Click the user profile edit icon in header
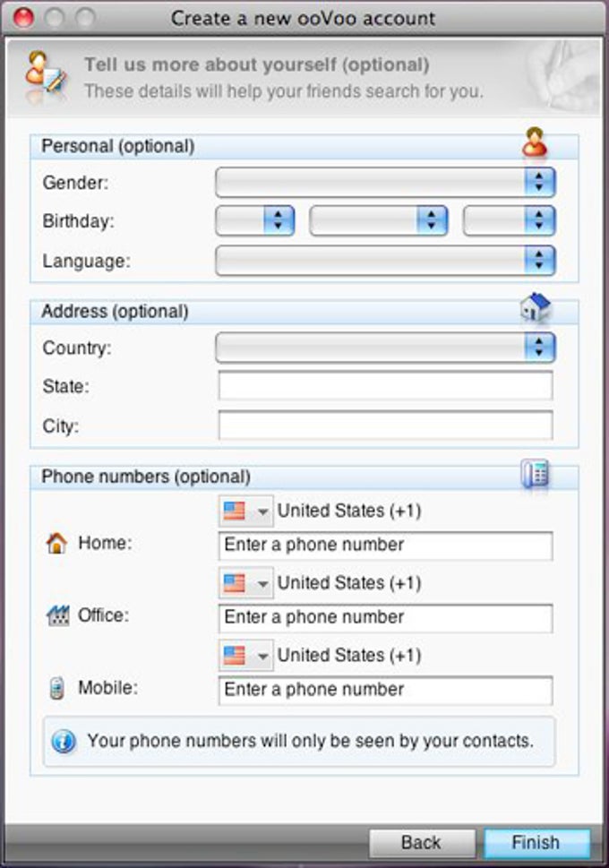609x868 pixels. point(46,75)
